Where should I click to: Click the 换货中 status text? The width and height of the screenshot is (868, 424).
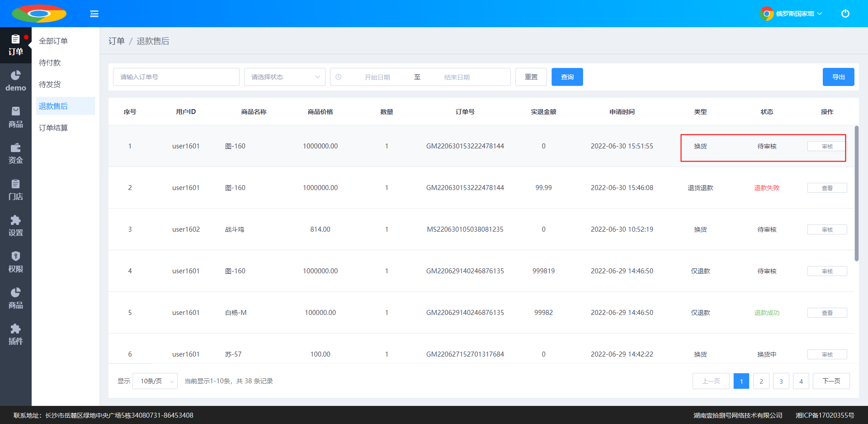tap(767, 354)
